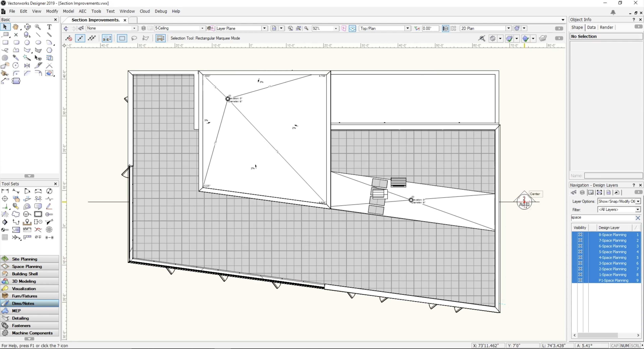Click the Fit to Objects icon
Viewport: 644px width, 349px height.
coord(298,28)
